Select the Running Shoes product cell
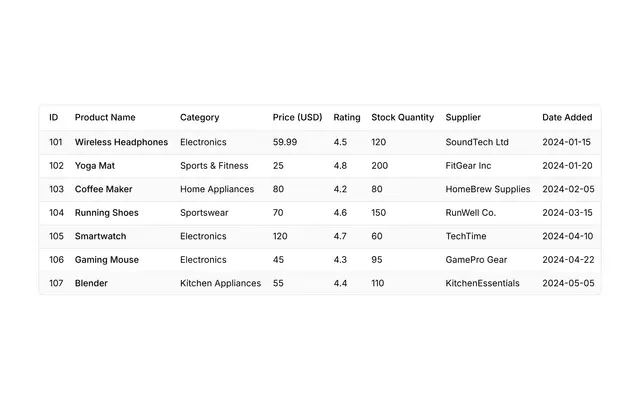640x400 pixels. point(107,213)
